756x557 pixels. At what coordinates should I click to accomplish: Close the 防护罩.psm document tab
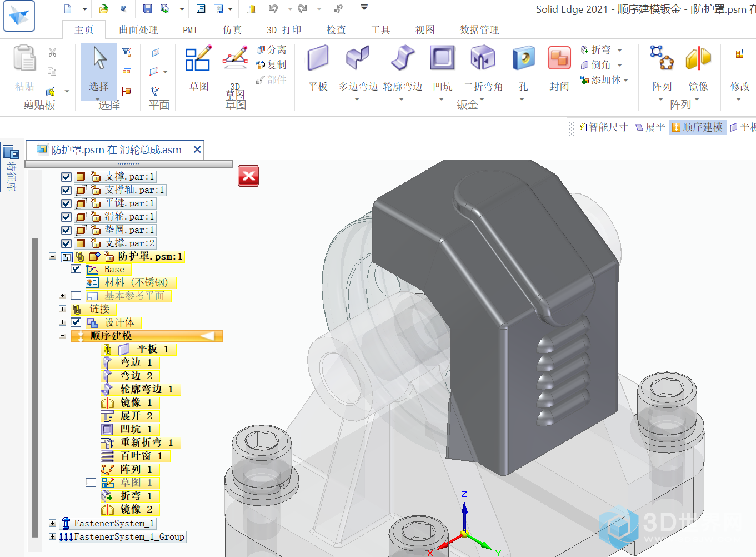(197, 150)
